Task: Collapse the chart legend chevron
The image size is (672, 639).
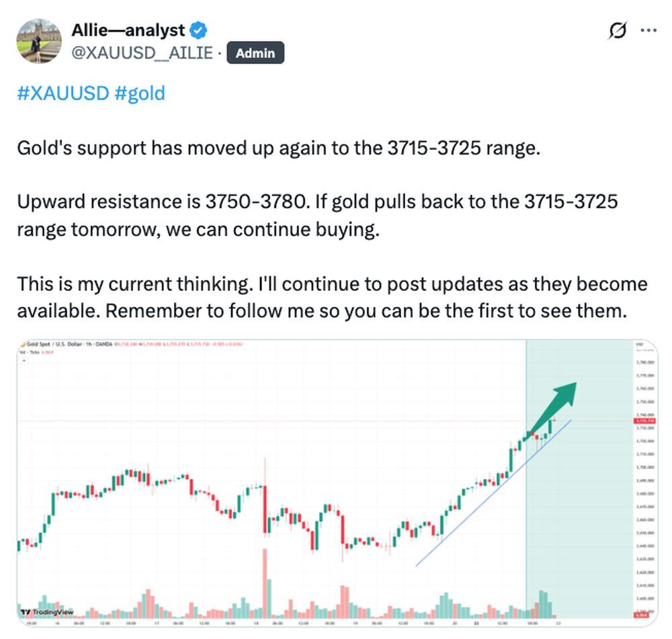Action: pos(25,360)
